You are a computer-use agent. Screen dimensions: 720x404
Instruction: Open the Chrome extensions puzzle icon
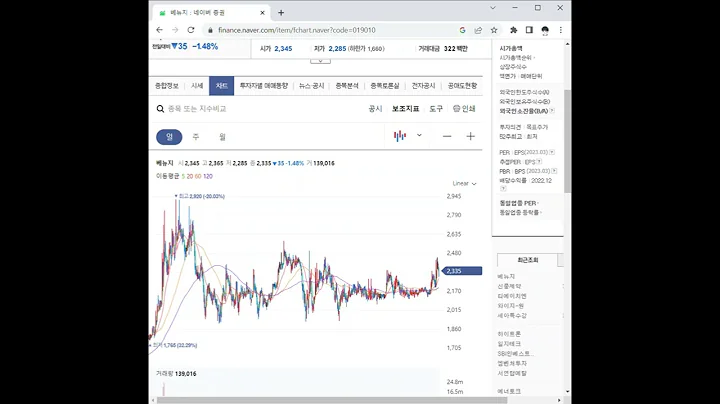(x=513, y=30)
